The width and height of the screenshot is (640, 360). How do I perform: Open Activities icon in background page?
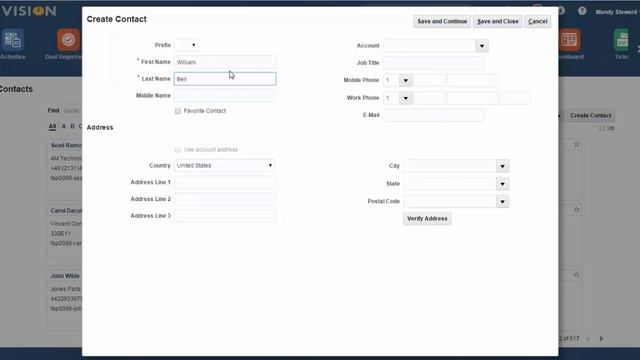coord(13,40)
